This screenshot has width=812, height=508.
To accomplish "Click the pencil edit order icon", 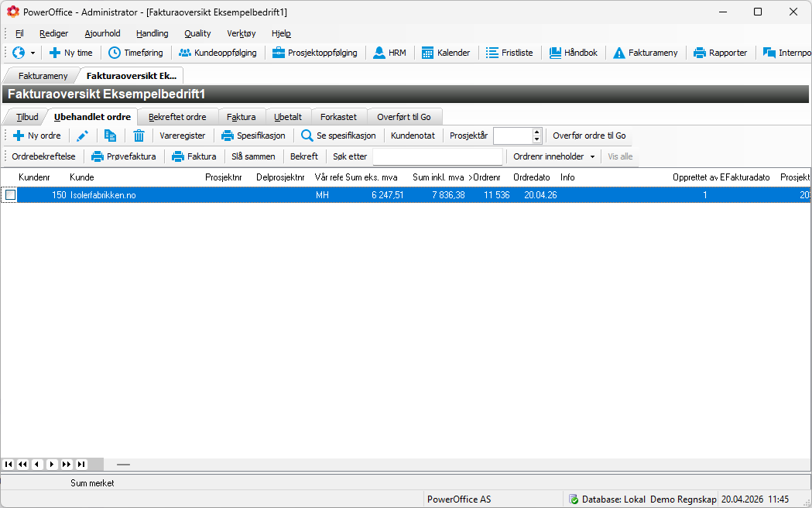I will click(83, 136).
